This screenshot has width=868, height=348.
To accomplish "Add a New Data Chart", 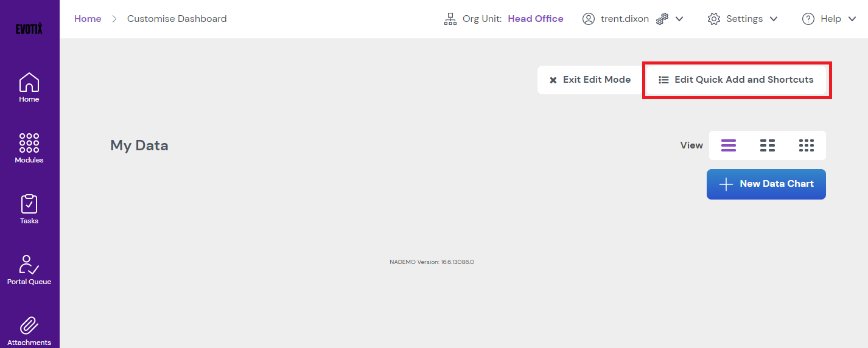I will tap(766, 184).
